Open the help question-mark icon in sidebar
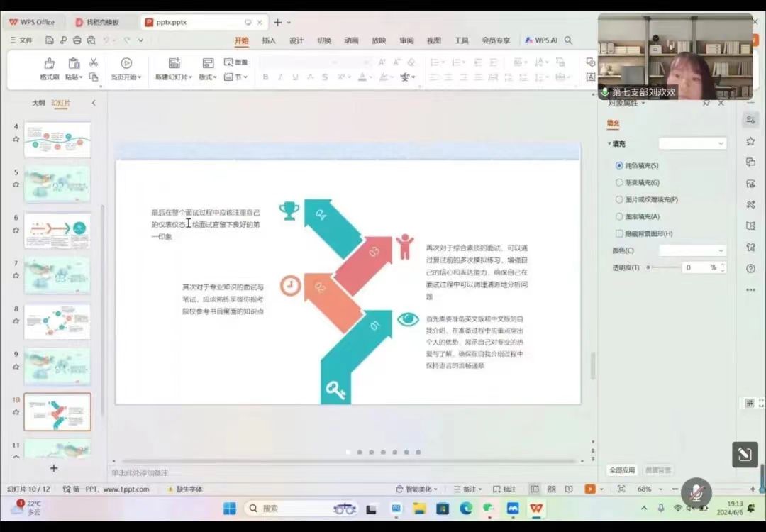 pos(750,269)
